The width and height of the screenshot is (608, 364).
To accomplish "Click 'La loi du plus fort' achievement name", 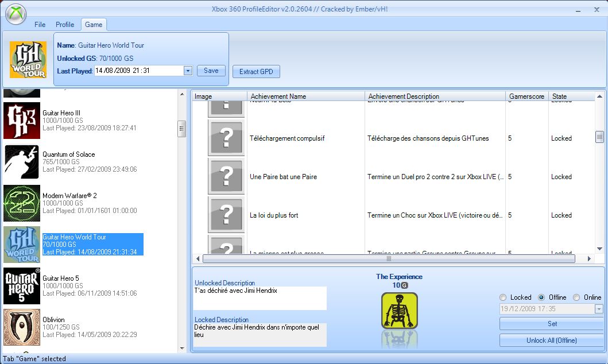I will click(x=274, y=215).
